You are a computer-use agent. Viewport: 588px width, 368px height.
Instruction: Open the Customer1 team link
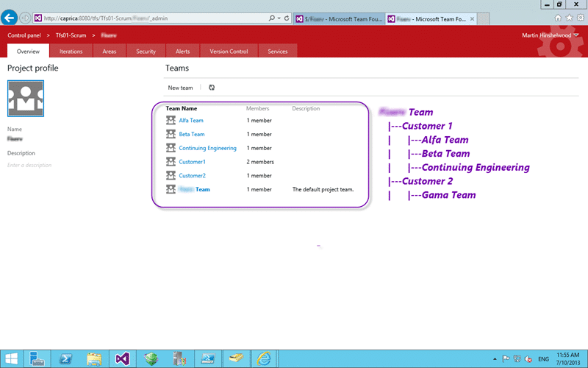click(x=192, y=162)
